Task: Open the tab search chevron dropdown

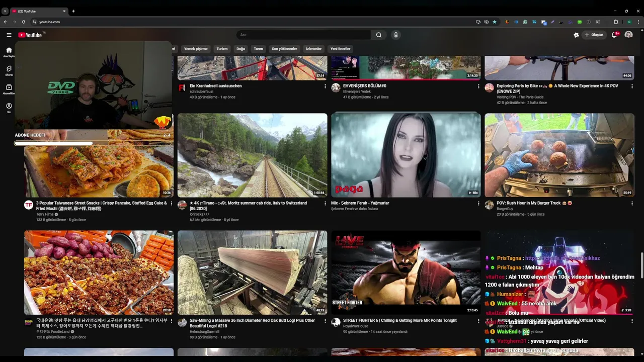Action: [5, 11]
